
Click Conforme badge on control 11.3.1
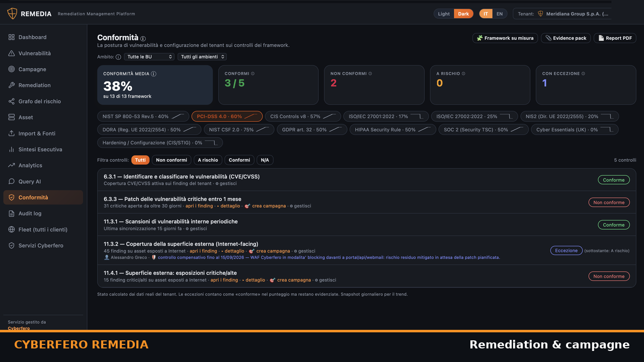(x=613, y=225)
